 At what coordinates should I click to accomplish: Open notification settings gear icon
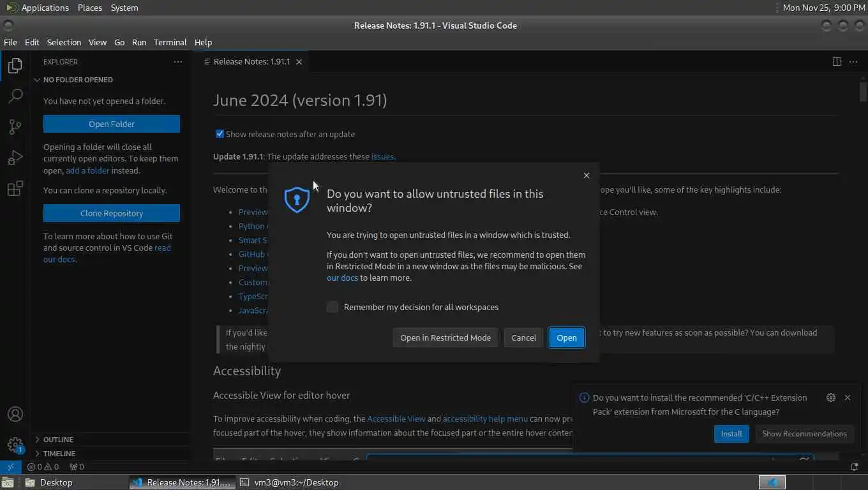tap(830, 397)
